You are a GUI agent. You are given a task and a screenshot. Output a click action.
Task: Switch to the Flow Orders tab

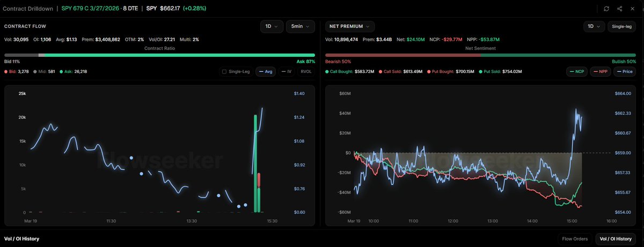click(575, 238)
